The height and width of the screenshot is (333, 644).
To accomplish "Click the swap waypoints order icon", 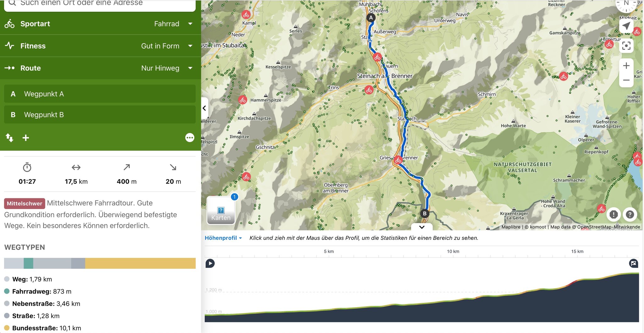I will (x=9, y=138).
